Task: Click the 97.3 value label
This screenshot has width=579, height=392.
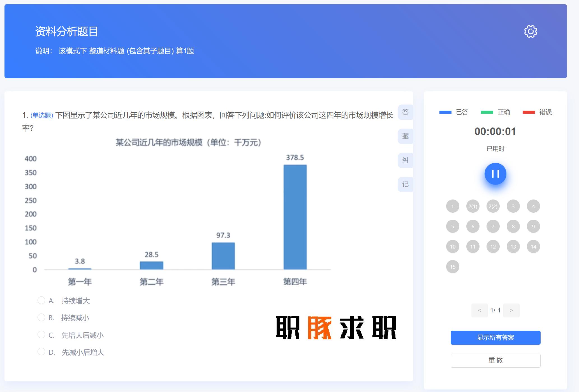Action: pos(223,235)
